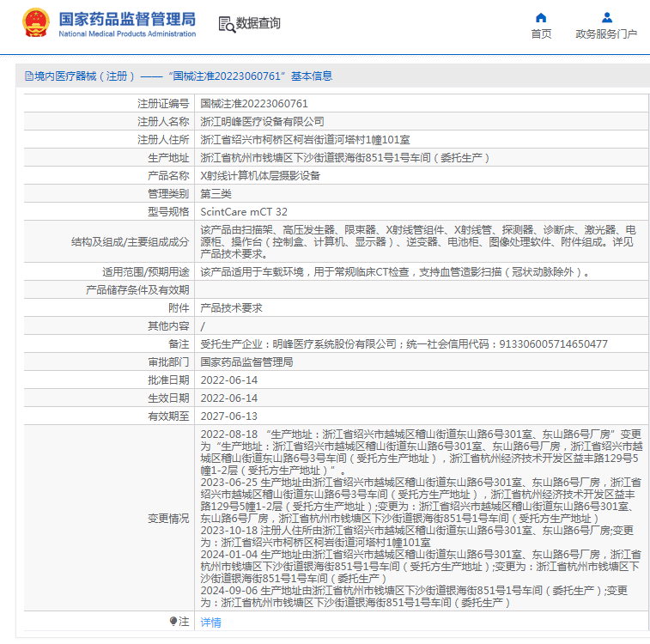Click 国家药品监督管理局 site title
Screen dimensions: 650x644
[x=127, y=19]
